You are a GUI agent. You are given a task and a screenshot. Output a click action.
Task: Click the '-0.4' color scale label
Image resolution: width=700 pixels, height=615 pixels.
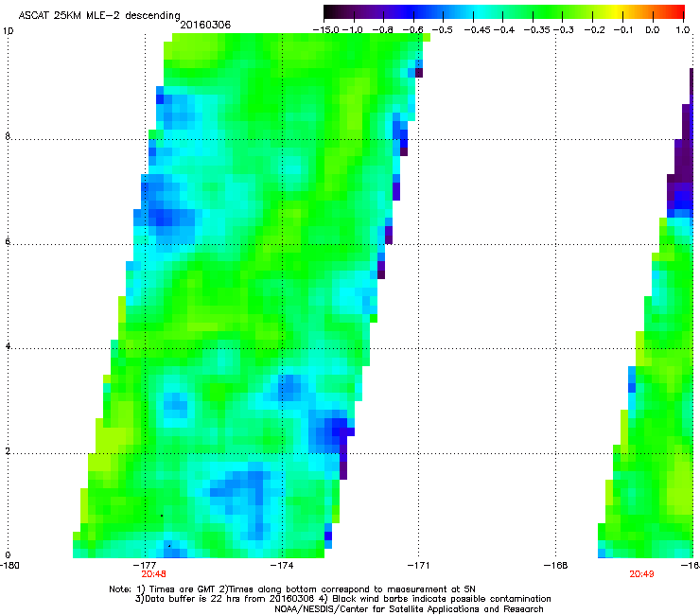(x=504, y=29)
